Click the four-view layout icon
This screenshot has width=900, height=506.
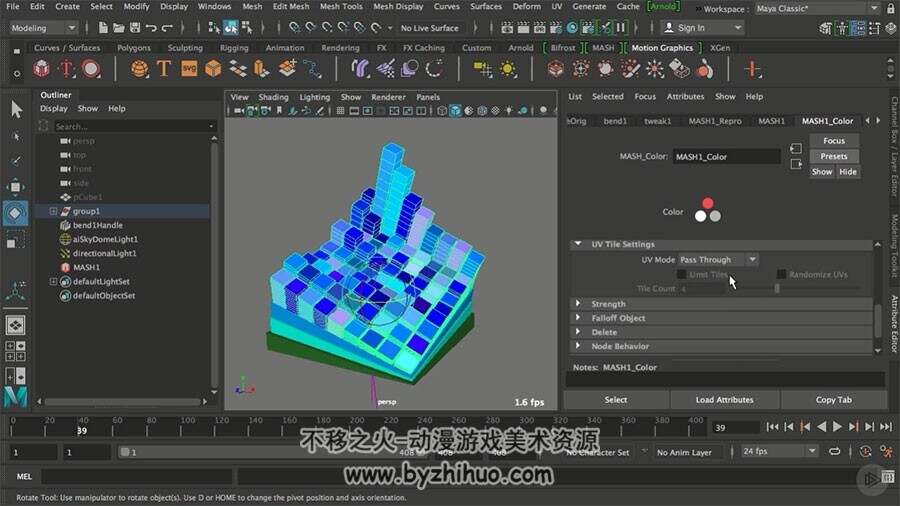click(x=15, y=351)
